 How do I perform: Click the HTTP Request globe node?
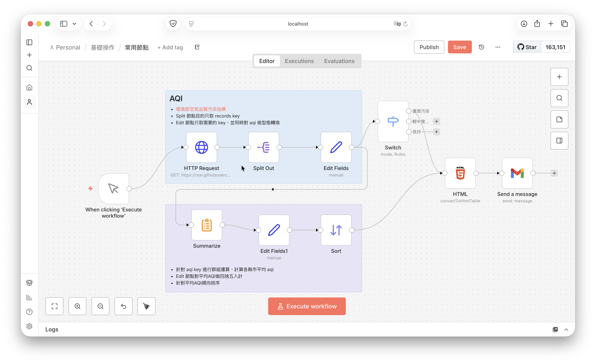coord(201,147)
